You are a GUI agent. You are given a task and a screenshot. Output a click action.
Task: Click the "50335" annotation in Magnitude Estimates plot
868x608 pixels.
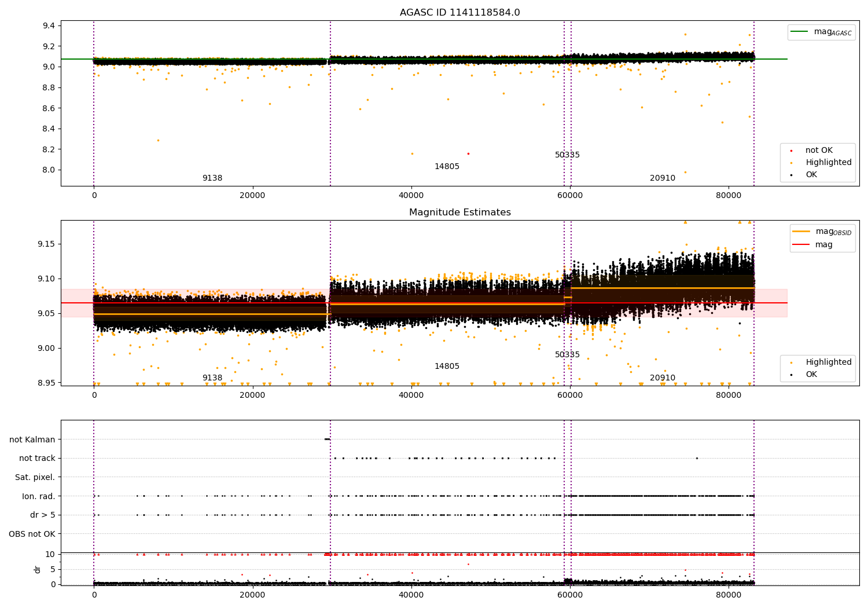tap(567, 354)
